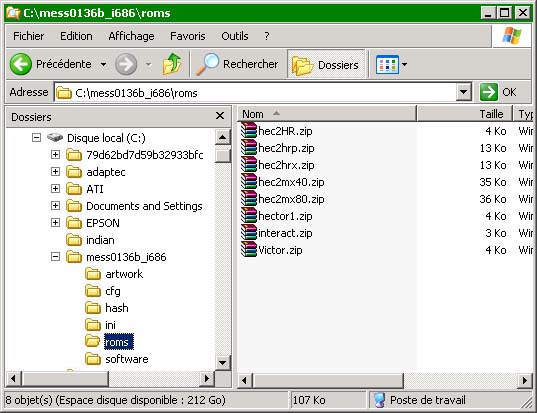The image size is (537, 413).
Task: Select the hec2mx80.zip archive icon
Action: [x=249, y=199]
